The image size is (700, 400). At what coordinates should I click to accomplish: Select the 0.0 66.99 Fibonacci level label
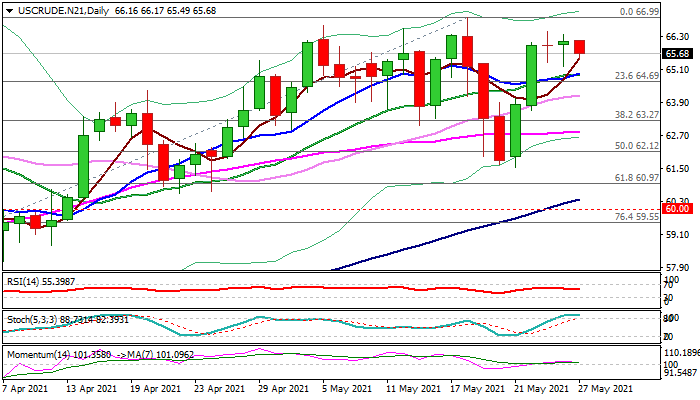click(x=641, y=11)
